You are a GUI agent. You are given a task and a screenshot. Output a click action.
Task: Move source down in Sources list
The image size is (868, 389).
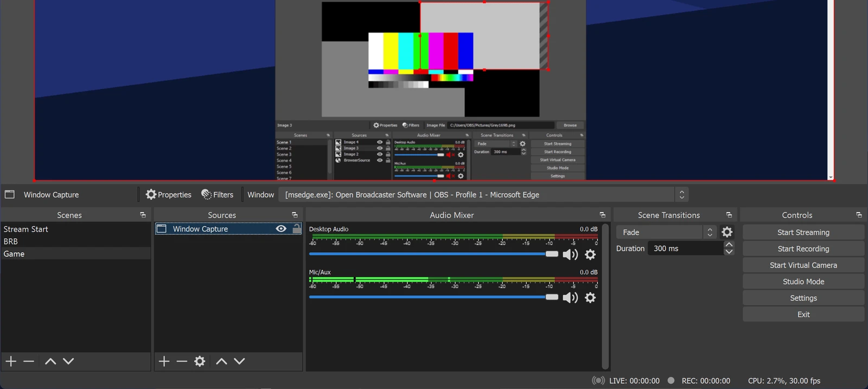coord(239,361)
